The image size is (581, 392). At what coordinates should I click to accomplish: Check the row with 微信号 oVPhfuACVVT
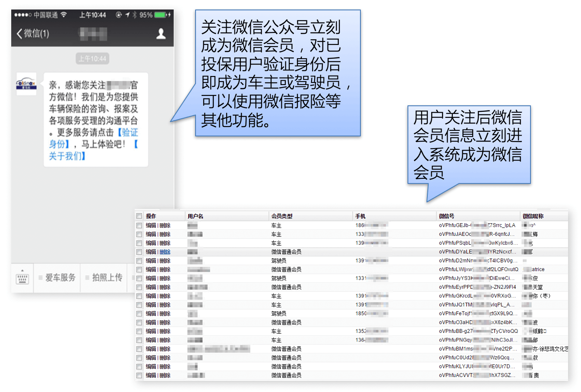tap(139, 375)
